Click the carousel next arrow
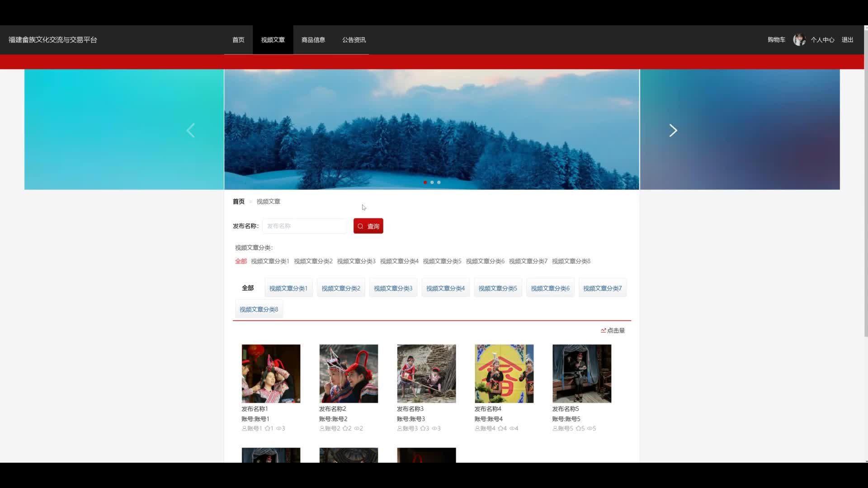 pyautogui.click(x=673, y=131)
